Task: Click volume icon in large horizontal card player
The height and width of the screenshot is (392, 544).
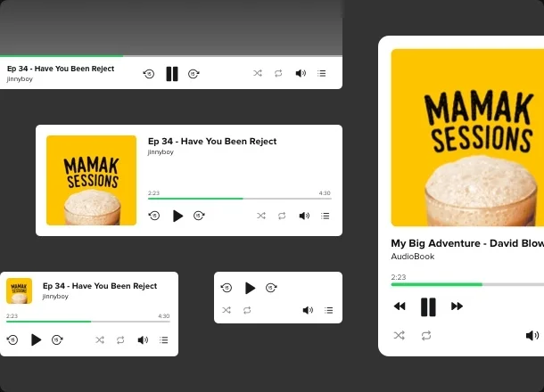Action: (x=304, y=216)
